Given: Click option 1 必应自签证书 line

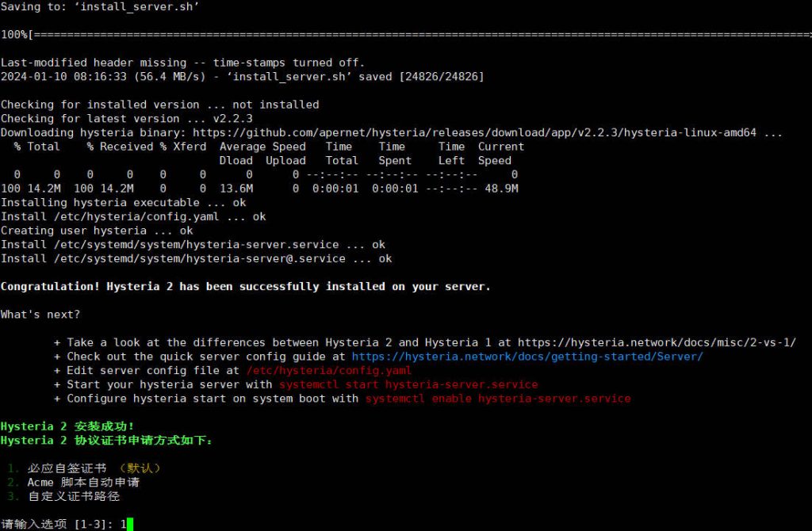Looking at the screenshot, I should tap(84, 468).
